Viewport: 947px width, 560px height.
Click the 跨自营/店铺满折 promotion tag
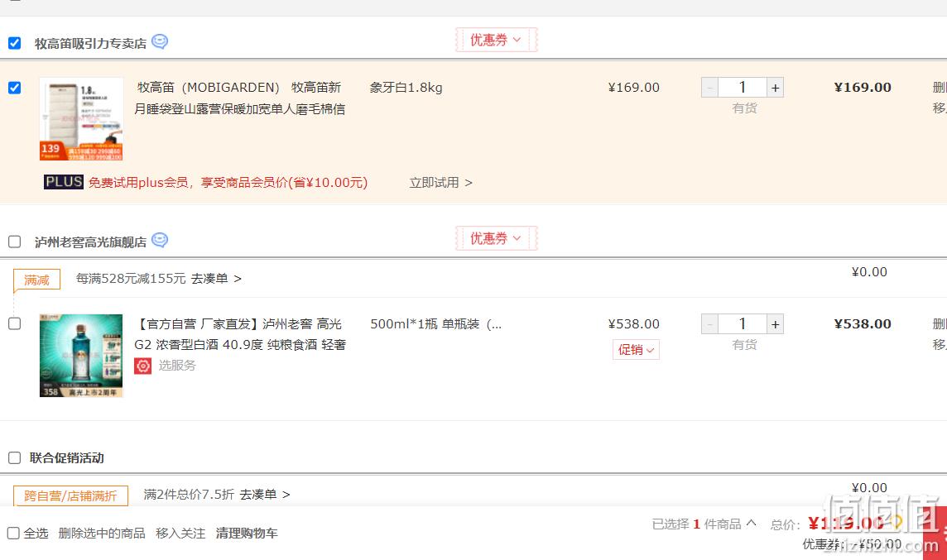[70, 496]
